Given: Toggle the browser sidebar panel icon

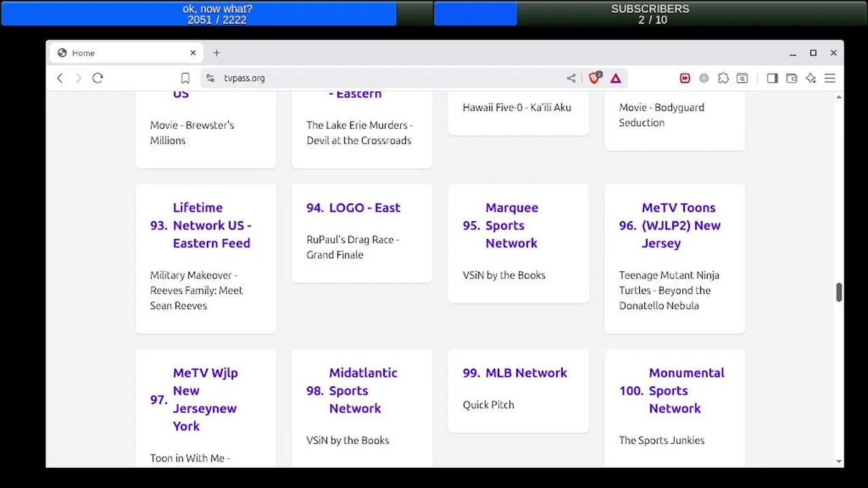Looking at the screenshot, I should click(x=772, y=78).
